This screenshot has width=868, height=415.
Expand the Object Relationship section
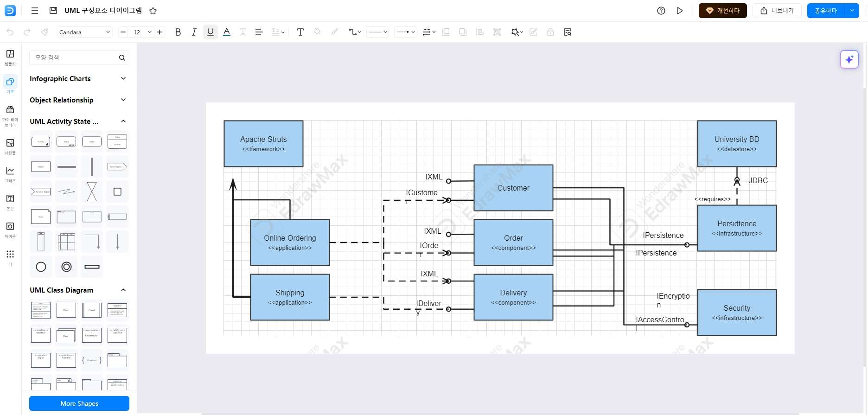coord(123,100)
